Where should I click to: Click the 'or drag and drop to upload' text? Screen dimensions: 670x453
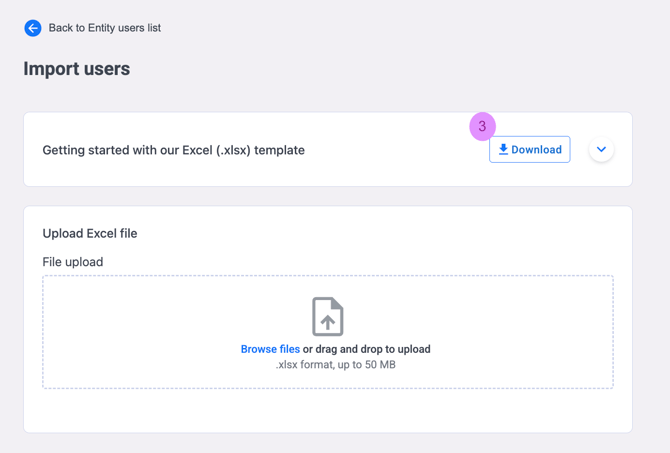[x=367, y=349]
